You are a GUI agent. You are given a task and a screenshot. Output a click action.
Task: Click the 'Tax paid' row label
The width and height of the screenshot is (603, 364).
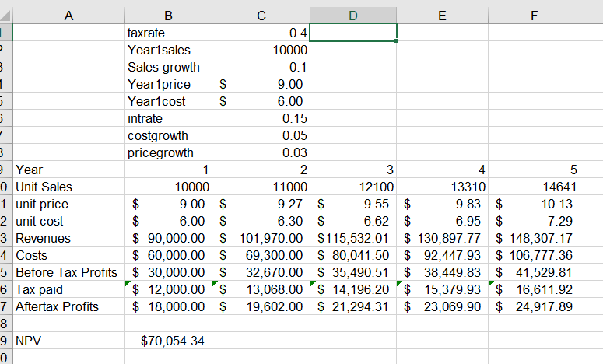click(x=68, y=289)
